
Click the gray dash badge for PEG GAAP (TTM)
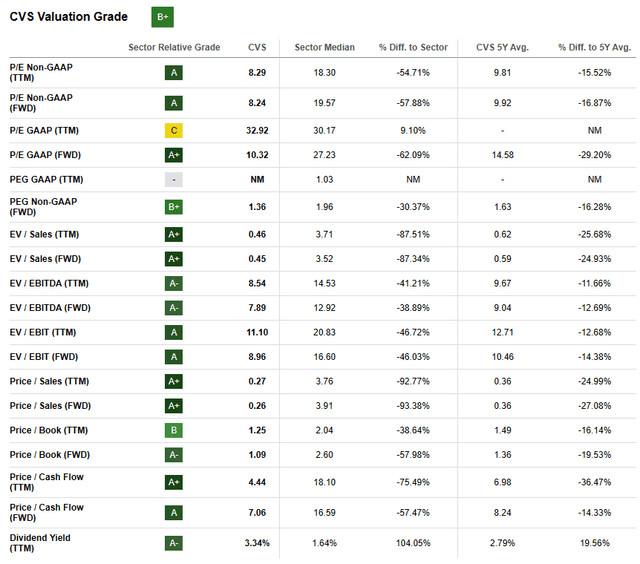[174, 180]
